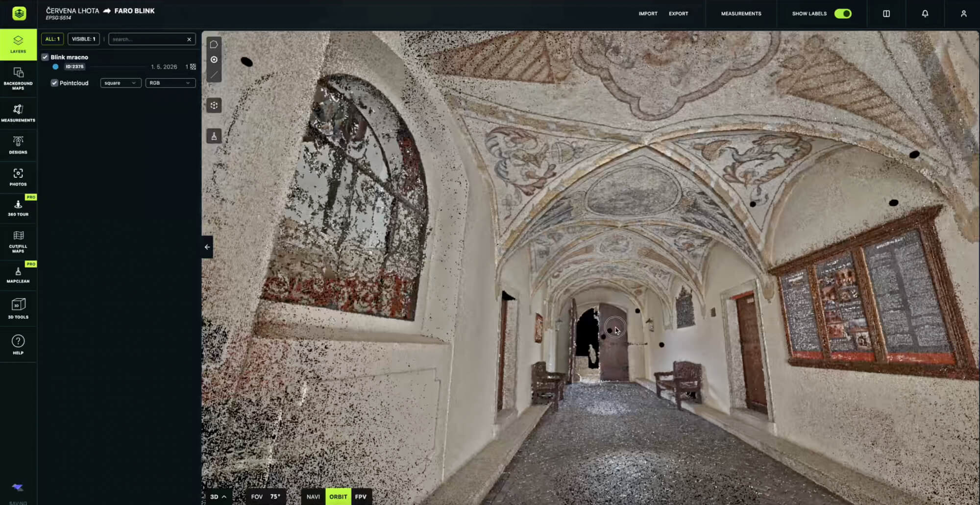Toggle the Pointcloud checkbox
The width and height of the screenshot is (980, 505).
(54, 83)
